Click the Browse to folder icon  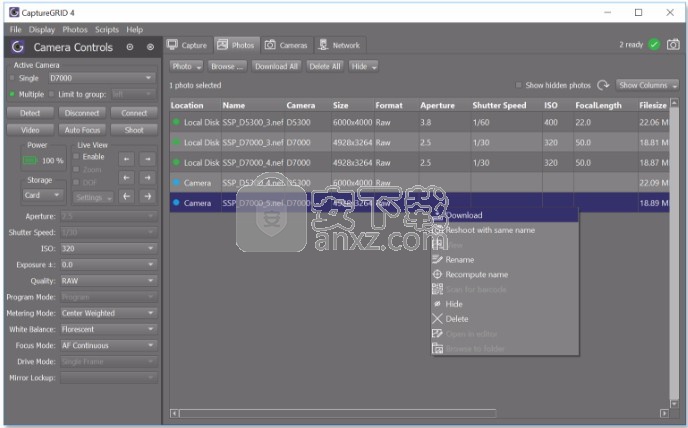437,349
